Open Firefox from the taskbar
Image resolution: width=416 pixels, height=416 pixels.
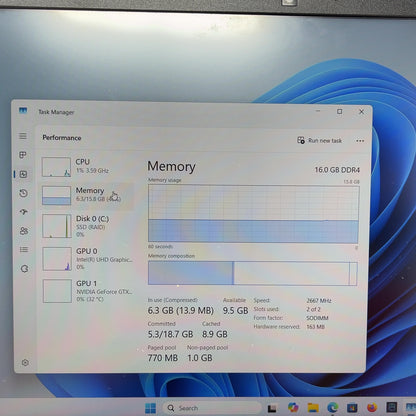(372, 408)
